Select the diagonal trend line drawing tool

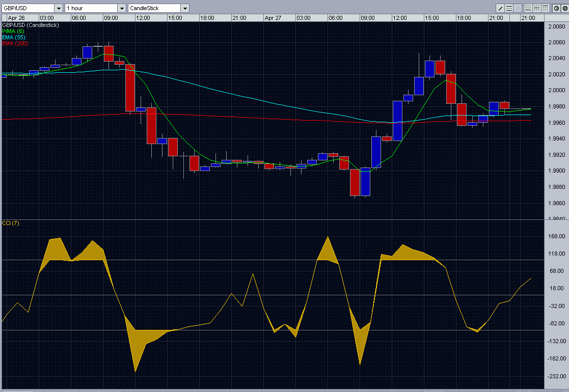[x=501, y=8]
